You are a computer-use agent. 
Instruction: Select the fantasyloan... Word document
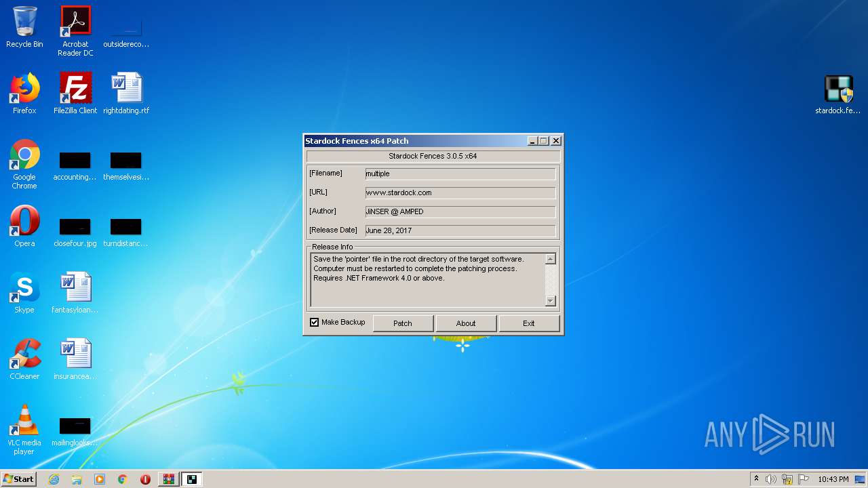click(x=75, y=293)
